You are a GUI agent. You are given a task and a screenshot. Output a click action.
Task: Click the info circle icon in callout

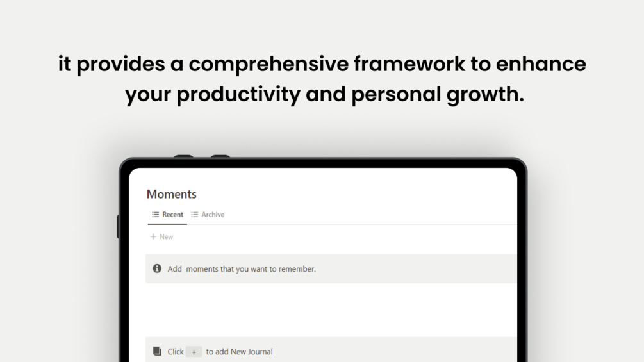click(157, 269)
